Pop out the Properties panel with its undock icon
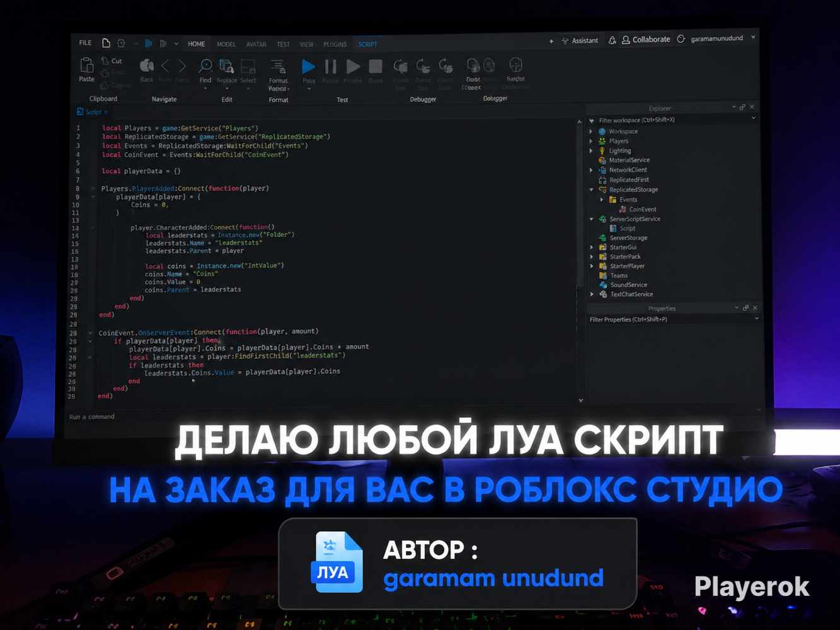Viewport: 840px width, 630px height. [x=745, y=308]
